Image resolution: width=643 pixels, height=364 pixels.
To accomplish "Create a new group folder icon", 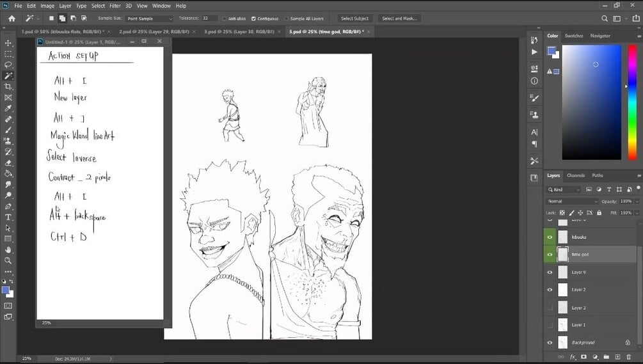I will click(607, 357).
